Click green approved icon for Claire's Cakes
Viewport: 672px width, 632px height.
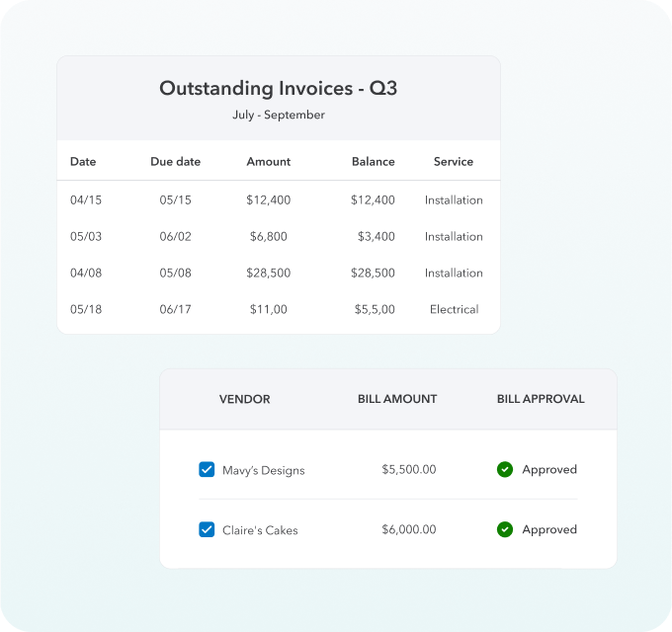[x=505, y=529]
